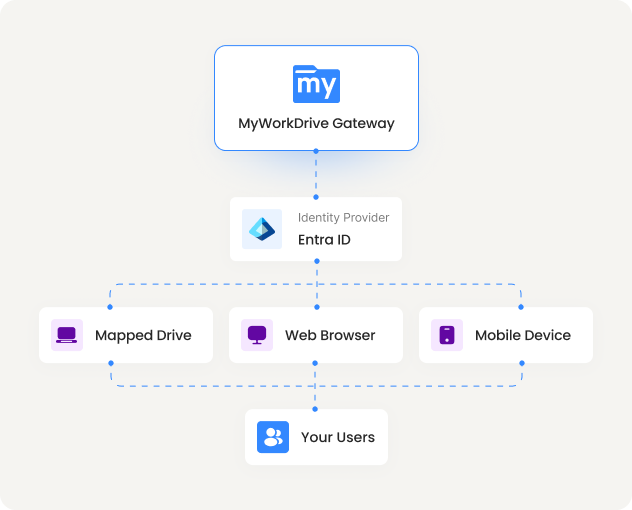Image resolution: width=632 pixels, height=510 pixels.
Task: Click the Web Browser monitor icon
Action: pyautogui.click(x=257, y=335)
